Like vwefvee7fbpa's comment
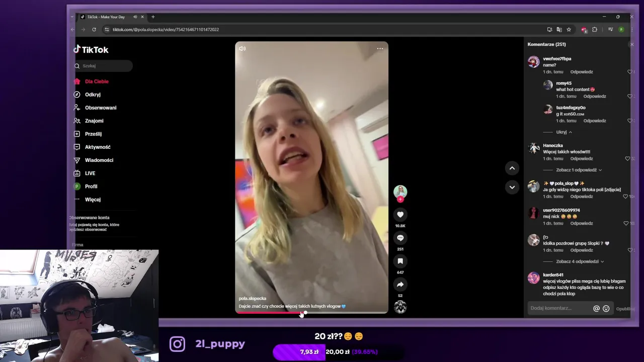The image size is (644, 362). (x=629, y=72)
